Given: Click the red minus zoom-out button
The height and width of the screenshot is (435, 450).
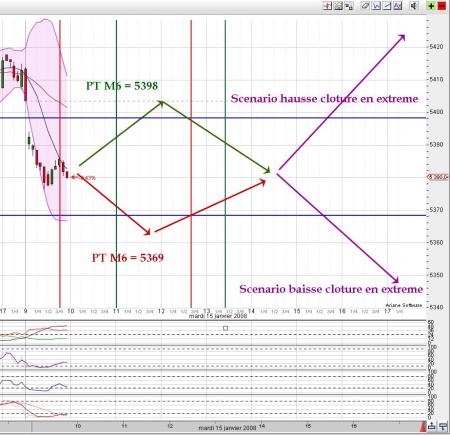Looking at the screenshot, I should (x=442, y=6).
